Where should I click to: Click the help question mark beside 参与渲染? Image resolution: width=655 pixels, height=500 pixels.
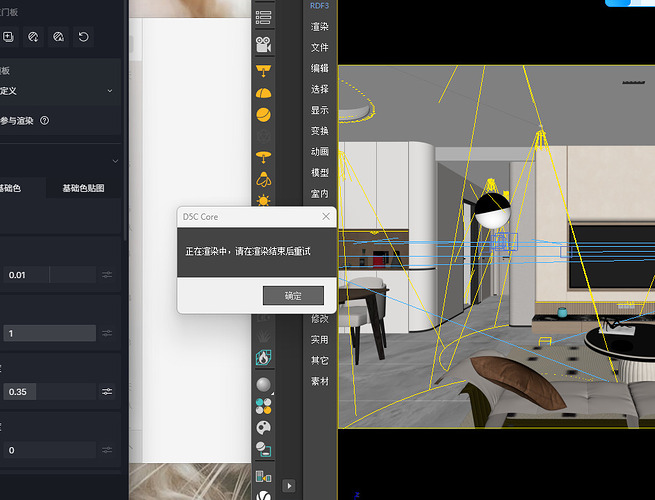[45, 121]
